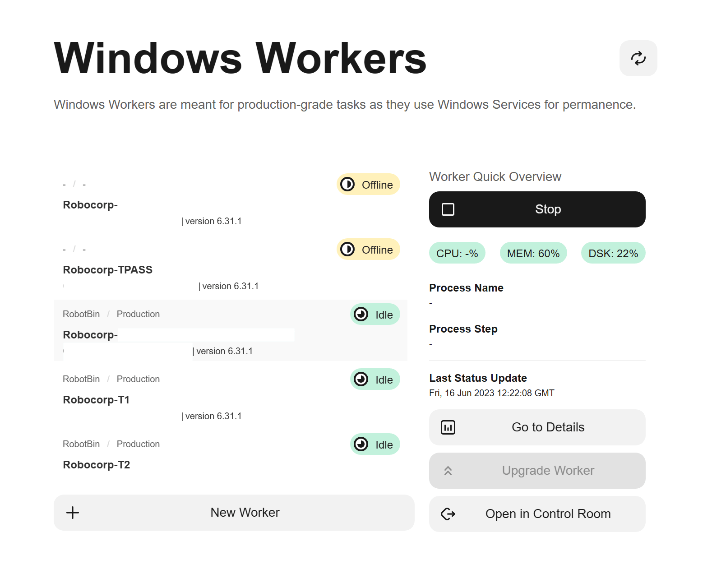Click the Windows Workers title

tap(240, 58)
